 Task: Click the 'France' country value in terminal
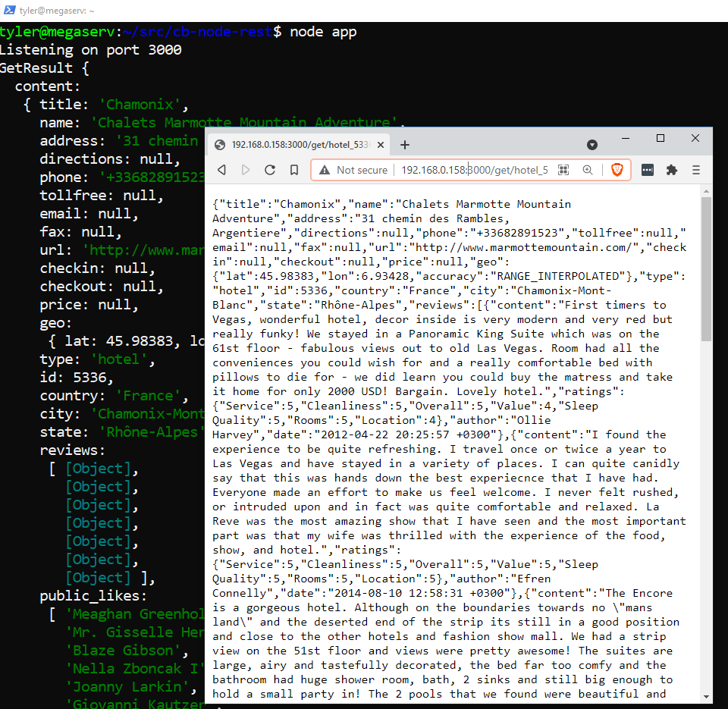coord(148,396)
